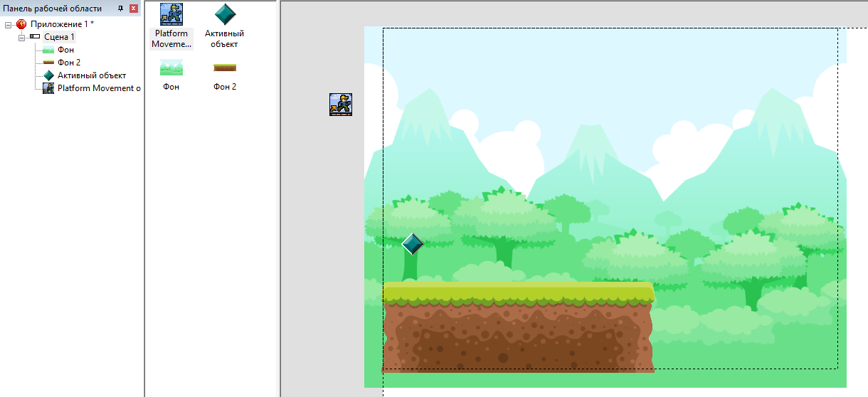The height and width of the screenshot is (397, 868).
Task: Close the Панель рабочей области panel
Action: coord(133,9)
